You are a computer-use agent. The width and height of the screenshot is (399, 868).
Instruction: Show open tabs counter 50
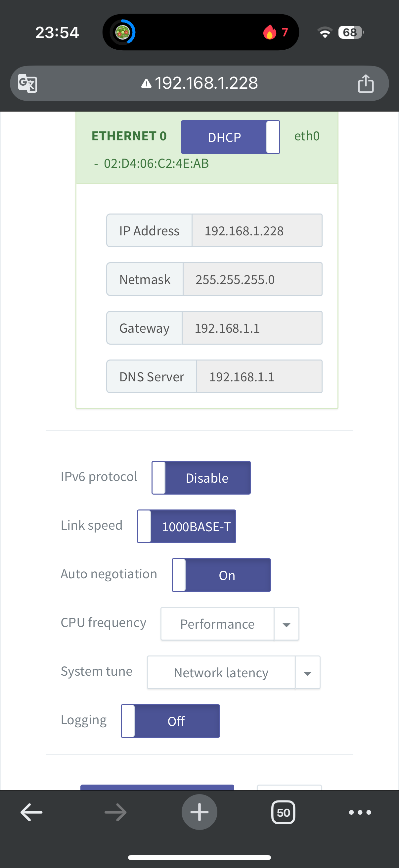pos(283,812)
